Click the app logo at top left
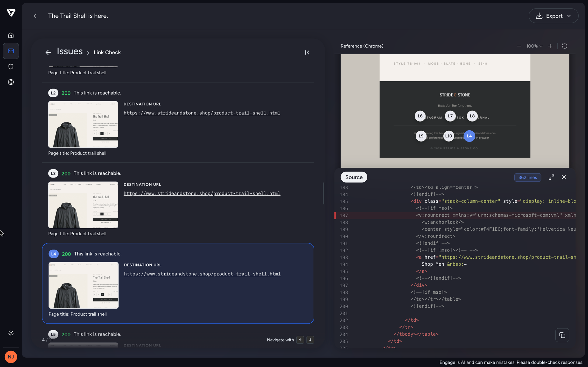This screenshot has height=367, width=588. pyautogui.click(x=11, y=12)
